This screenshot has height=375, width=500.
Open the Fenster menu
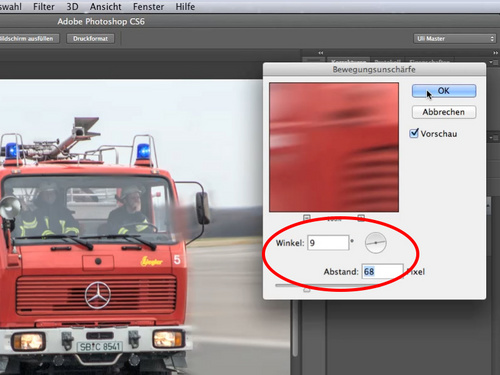[x=148, y=7]
